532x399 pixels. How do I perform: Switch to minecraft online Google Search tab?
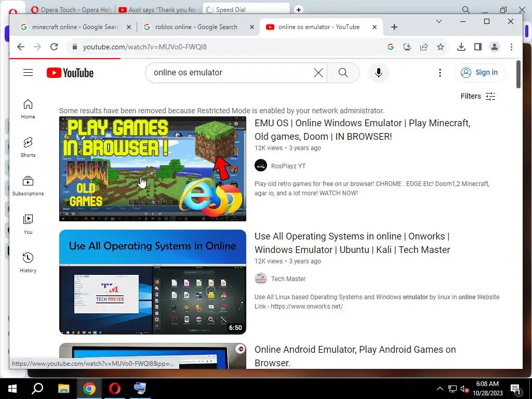(x=75, y=27)
